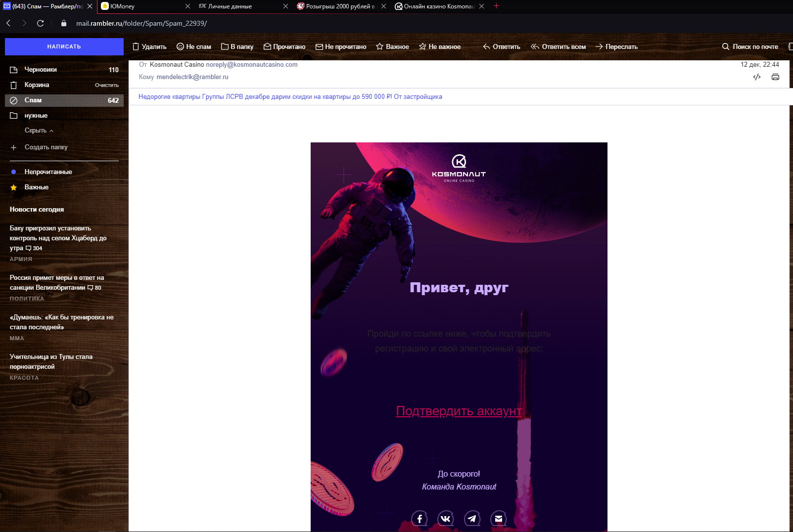
Task: Open Kosmonaut VK page icon
Action: pos(446,519)
